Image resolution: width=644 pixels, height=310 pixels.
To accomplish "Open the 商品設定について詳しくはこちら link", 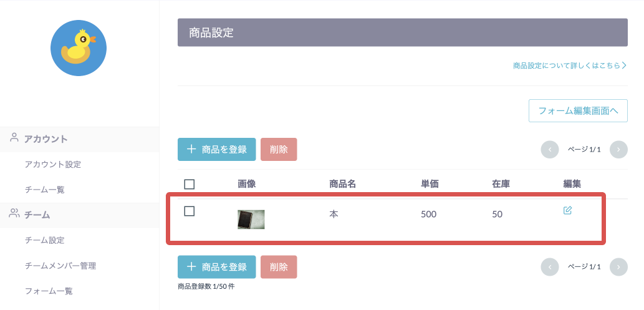I will (570, 65).
